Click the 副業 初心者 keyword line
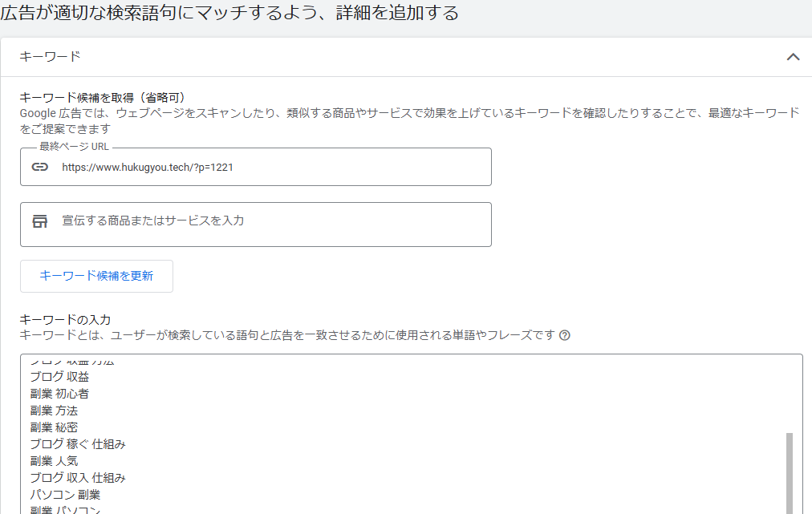The image size is (812, 514). 59,394
